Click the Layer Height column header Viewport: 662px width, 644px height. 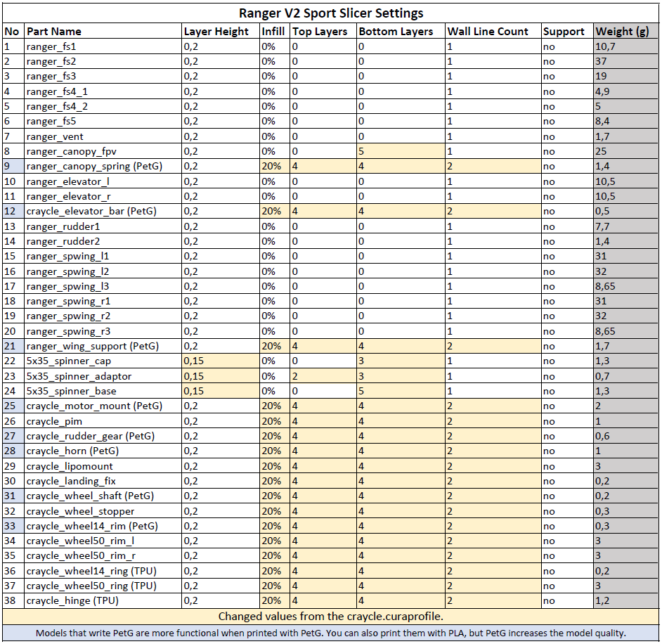216,32
